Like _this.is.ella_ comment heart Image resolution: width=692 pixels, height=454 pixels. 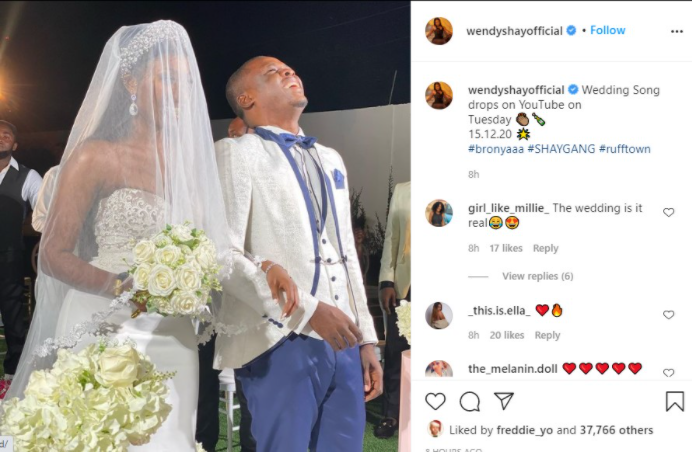pyautogui.click(x=669, y=315)
